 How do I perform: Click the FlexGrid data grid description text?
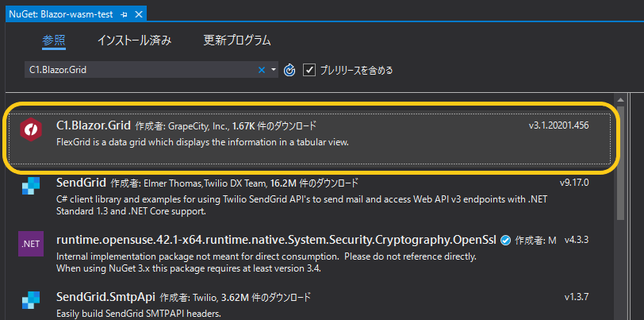coord(202,142)
